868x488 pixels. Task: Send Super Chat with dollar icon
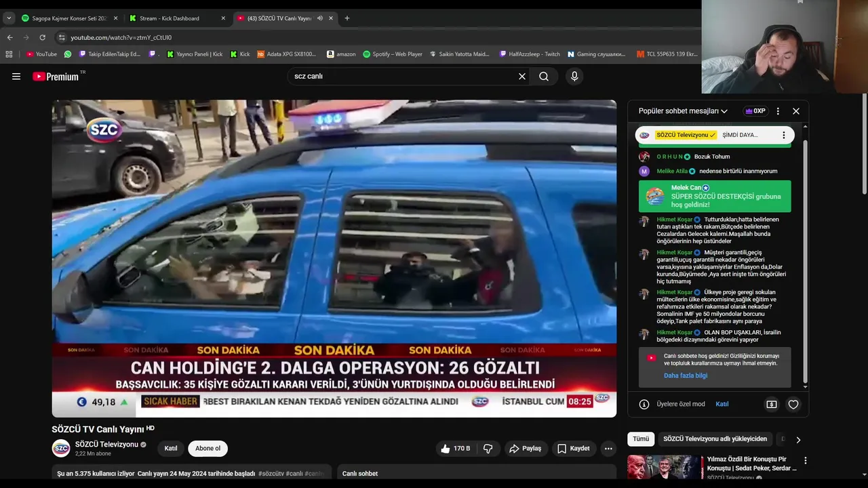coord(772,405)
